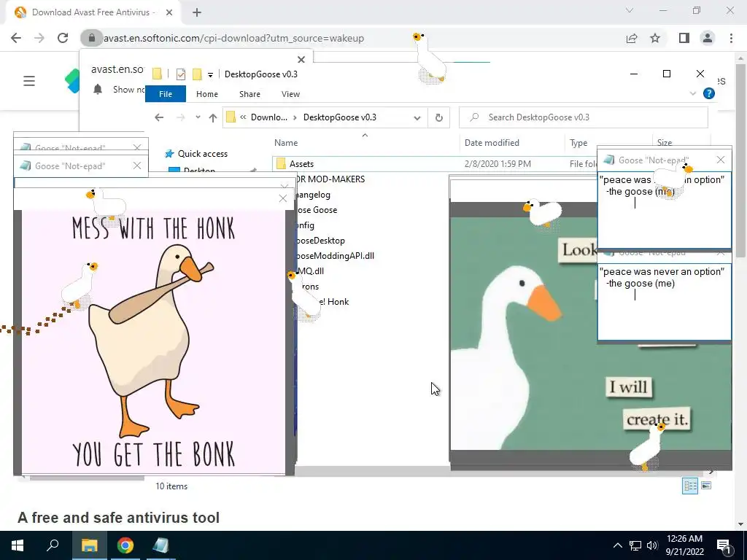Open taskbar search
This screenshot has height=560, width=747.
tap(53, 545)
